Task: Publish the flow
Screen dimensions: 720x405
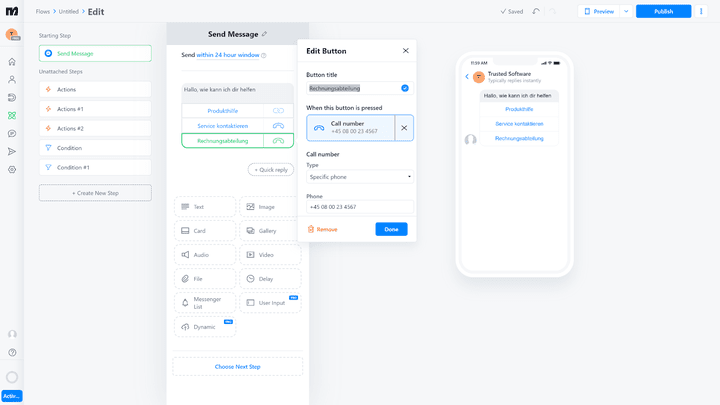Action: (664, 11)
